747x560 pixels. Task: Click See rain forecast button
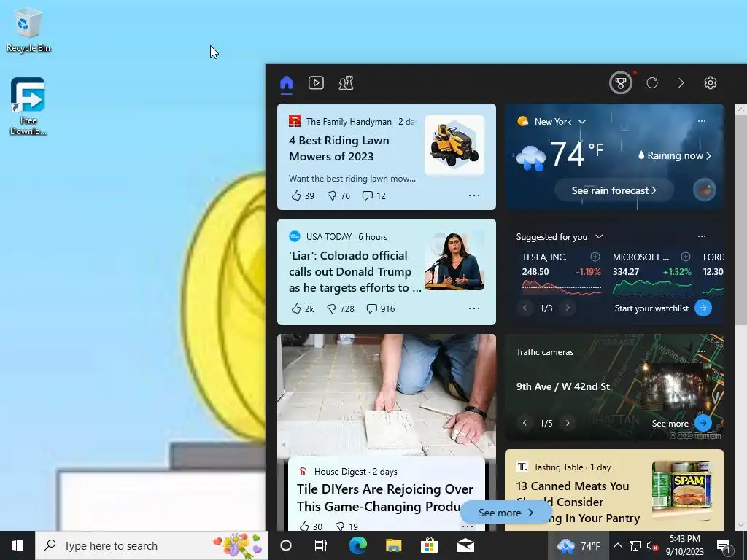(x=614, y=190)
